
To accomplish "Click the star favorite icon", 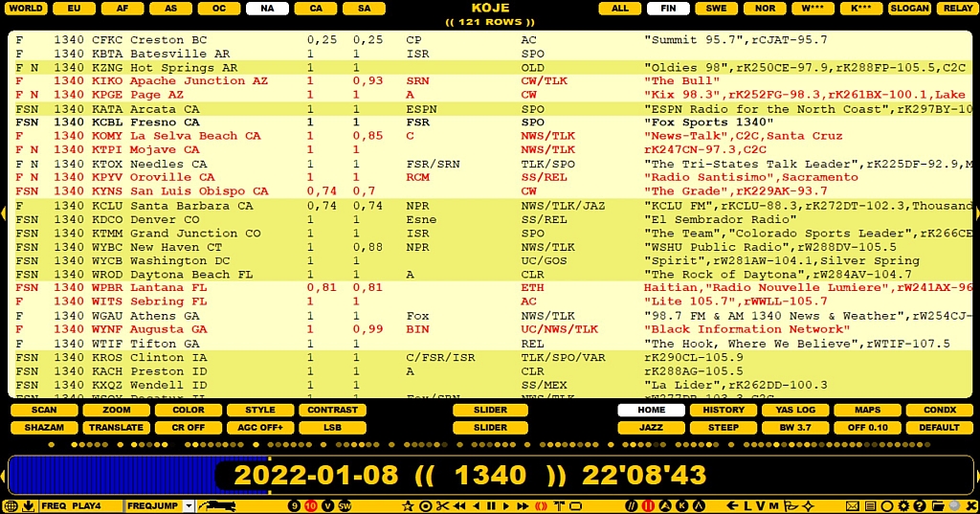I will [x=409, y=505].
